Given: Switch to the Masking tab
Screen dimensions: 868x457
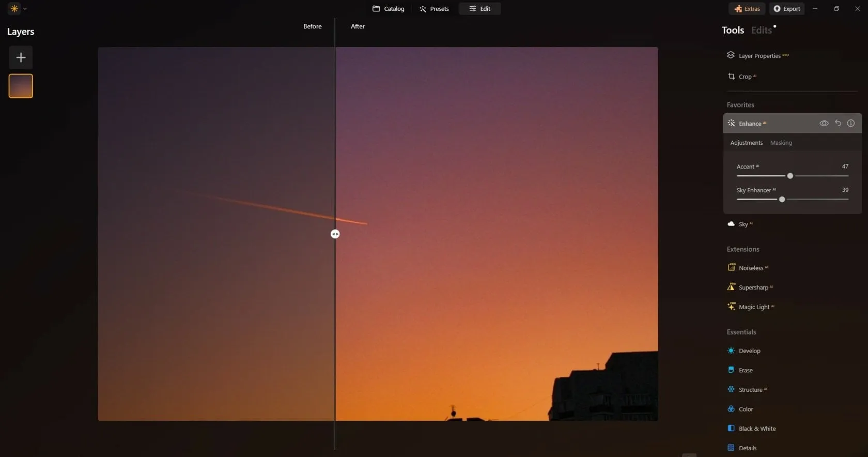Looking at the screenshot, I should point(781,143).
